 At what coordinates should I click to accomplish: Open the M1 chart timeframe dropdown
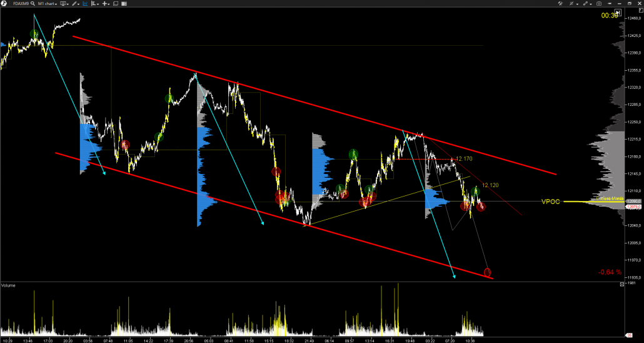point(48,4)
